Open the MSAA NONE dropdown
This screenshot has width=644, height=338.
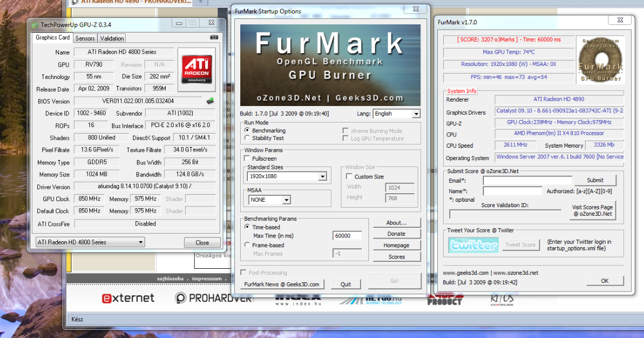[x=270, y=200]
